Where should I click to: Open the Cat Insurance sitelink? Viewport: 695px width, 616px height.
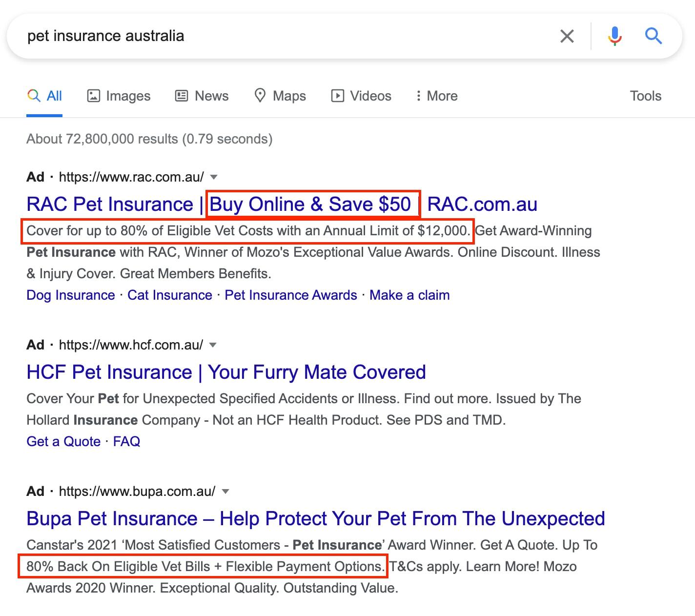point(170,295)
